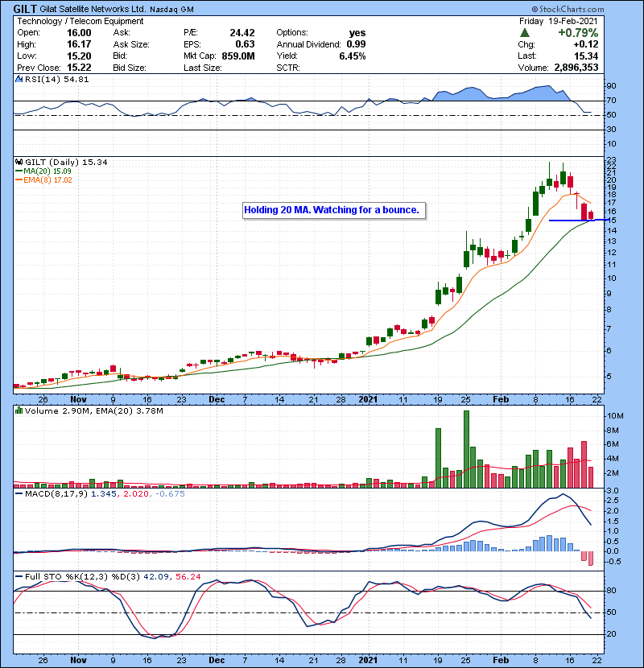Select the Open value 16.00

click(79, 33)
